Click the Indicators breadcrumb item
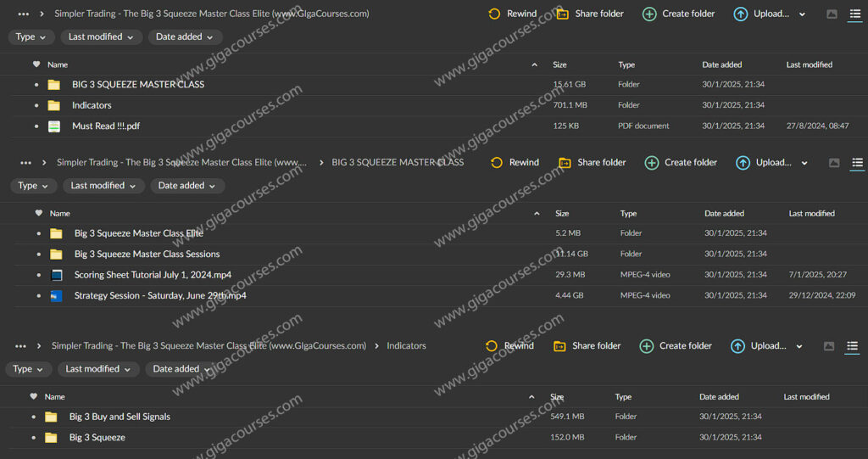 click(406, 346)
